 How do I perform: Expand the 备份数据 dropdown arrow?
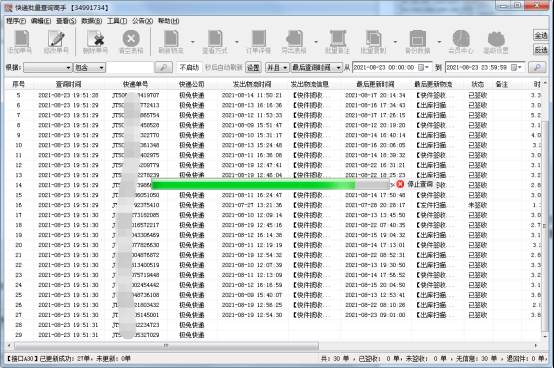pos(439,42)
